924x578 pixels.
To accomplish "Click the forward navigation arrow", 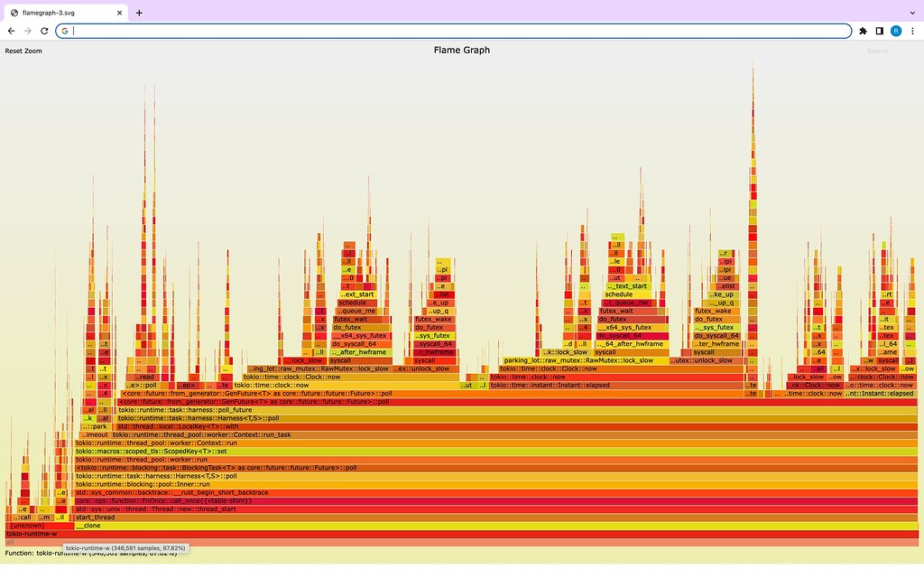I will 27,30.
